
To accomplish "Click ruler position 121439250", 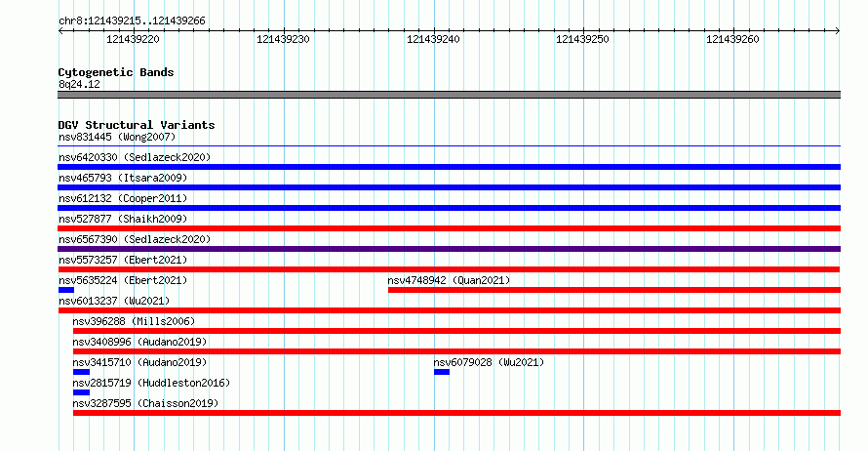I will click(x=582, y=39).
